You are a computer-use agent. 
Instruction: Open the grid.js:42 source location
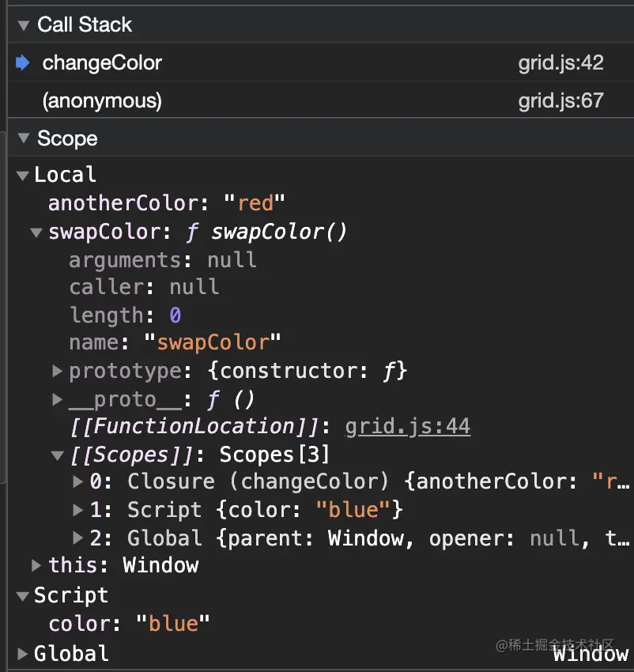560,63
